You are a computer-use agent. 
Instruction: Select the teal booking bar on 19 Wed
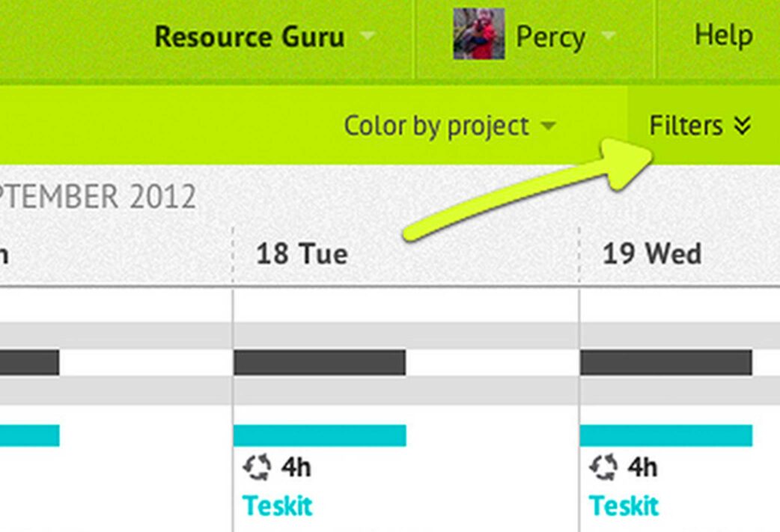[x=666, y=435]
